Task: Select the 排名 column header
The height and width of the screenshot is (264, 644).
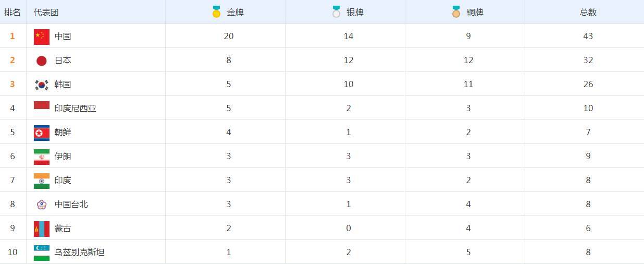Action: [13, 12]
